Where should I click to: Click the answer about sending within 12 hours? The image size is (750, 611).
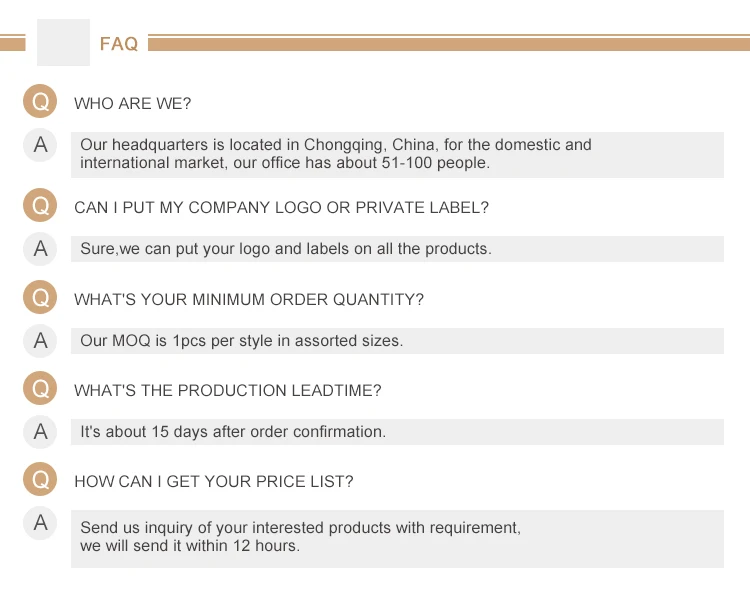click(300, 537)
